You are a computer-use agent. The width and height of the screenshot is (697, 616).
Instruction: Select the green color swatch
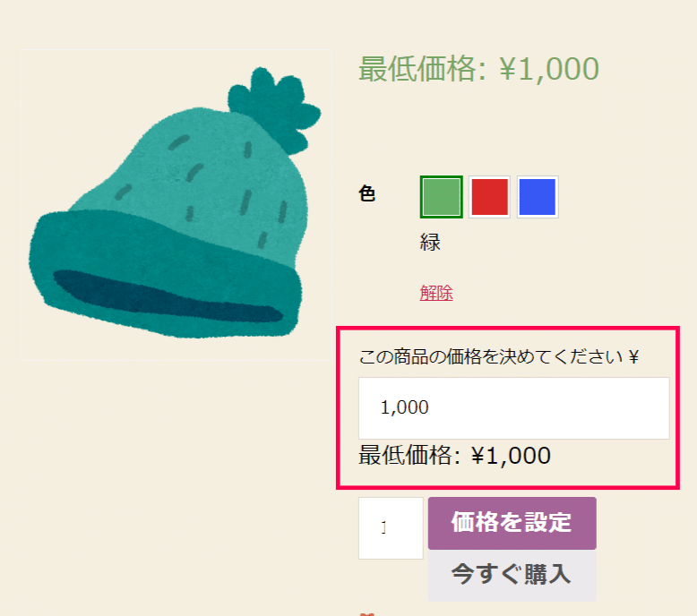pos(441,197)
